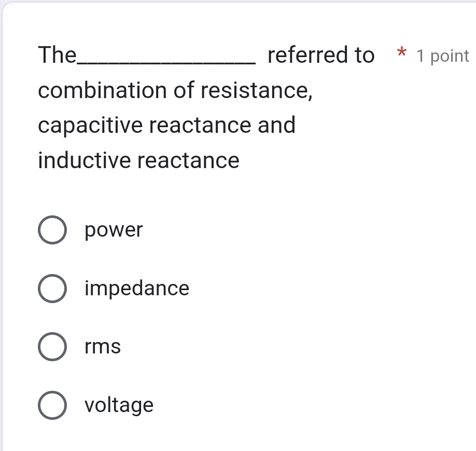Click the "combination of resistance," line
This screenshot has height=451, width=476.
(175, 91)
